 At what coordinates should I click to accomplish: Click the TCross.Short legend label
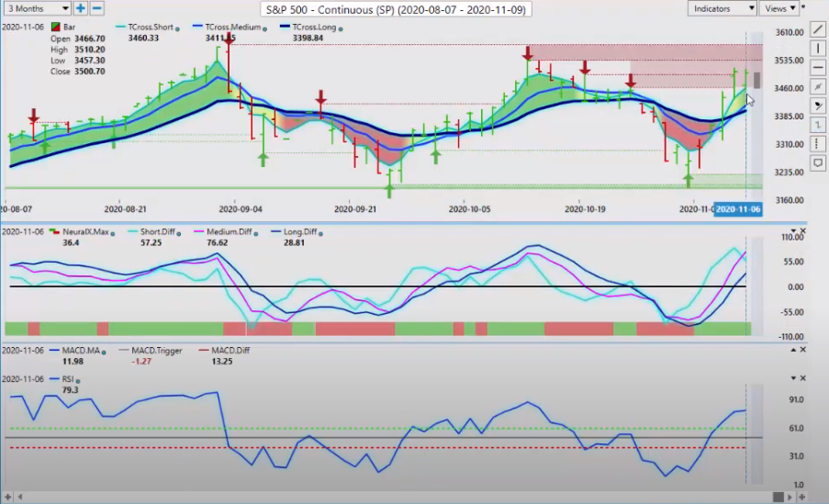pos(151,27)
